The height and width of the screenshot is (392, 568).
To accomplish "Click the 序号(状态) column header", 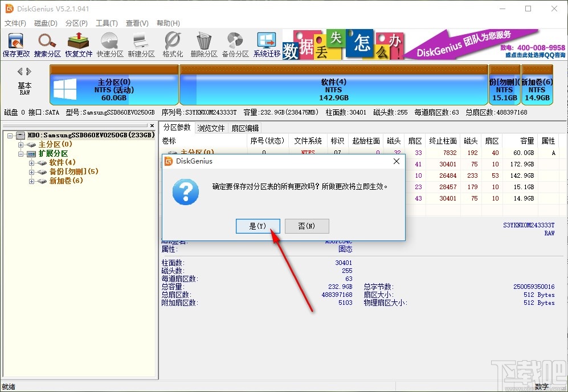I will pos(267,141).
